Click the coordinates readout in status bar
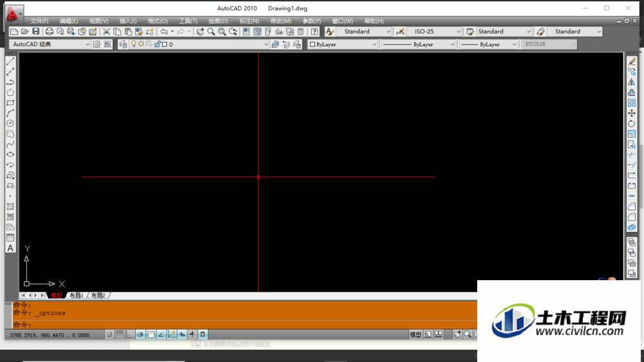644x362 pixels. pos(50,336)
